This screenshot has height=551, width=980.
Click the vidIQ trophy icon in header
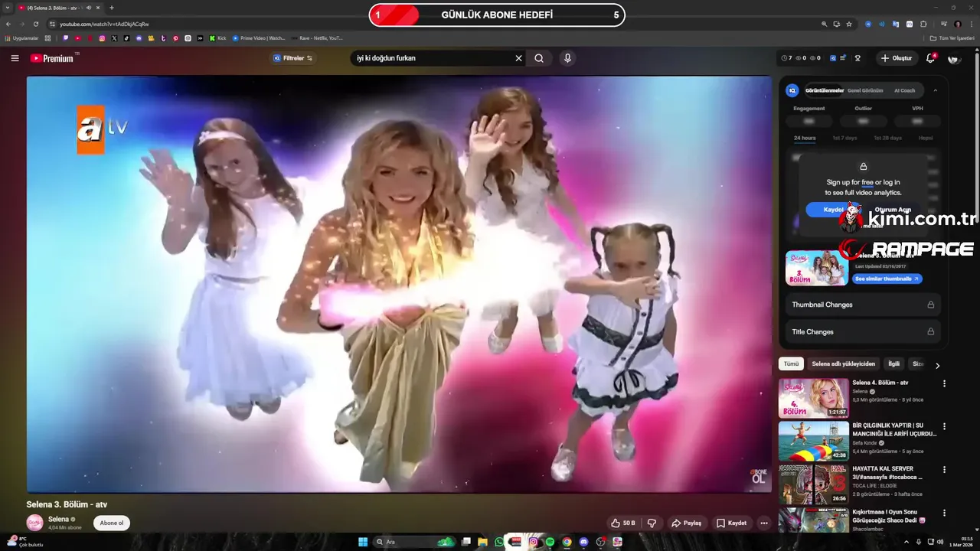coord(857,58)
